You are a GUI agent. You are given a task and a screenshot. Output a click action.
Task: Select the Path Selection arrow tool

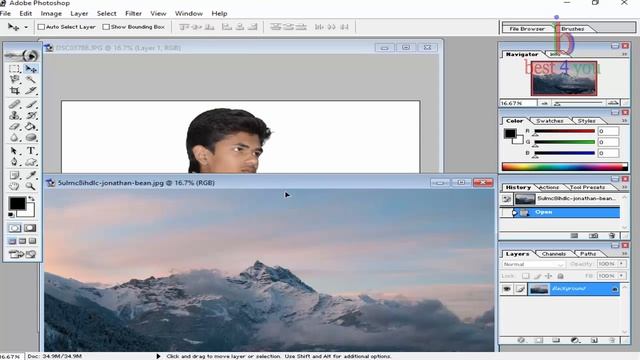click(x=14, y=151)
